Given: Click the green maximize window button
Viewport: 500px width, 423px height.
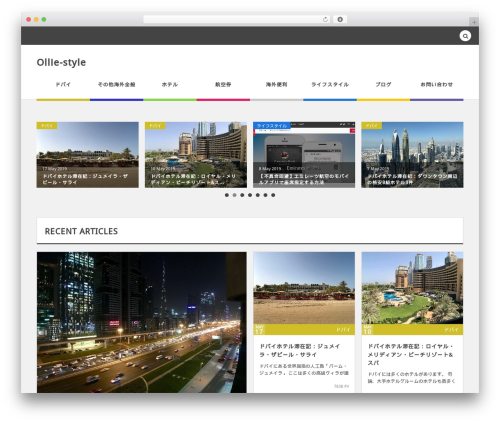Looking at the screenshot, I should click(44, 19).
